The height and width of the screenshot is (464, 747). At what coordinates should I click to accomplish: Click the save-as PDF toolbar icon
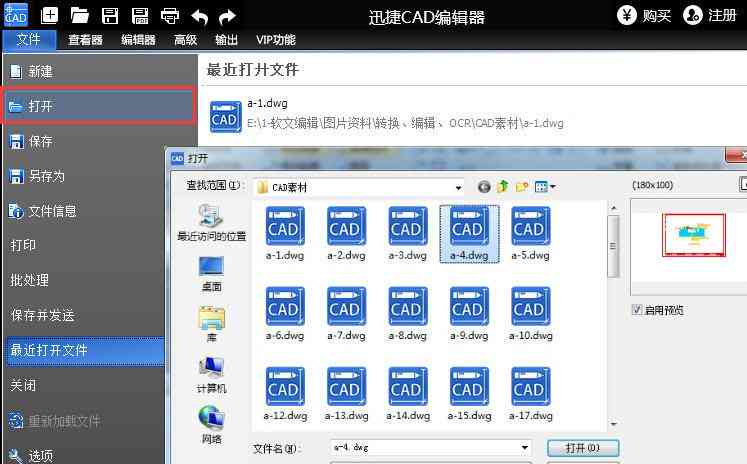pyautogui.click(x=140, y=16)
